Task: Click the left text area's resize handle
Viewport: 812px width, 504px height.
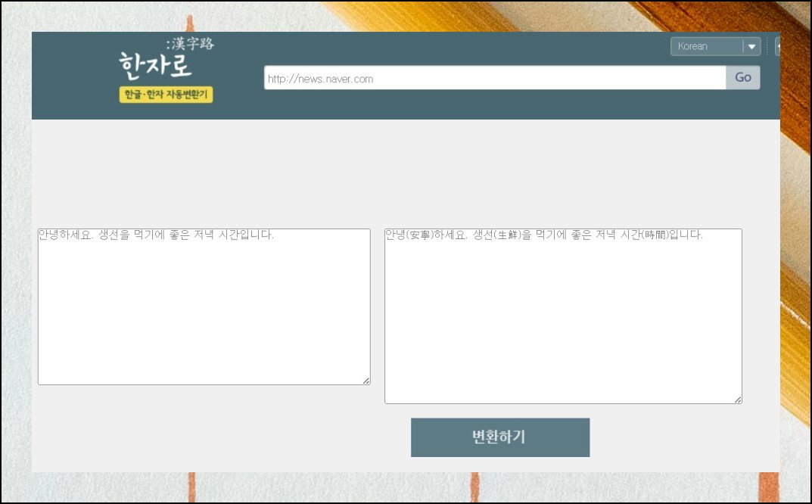Action: click(366, 381)
